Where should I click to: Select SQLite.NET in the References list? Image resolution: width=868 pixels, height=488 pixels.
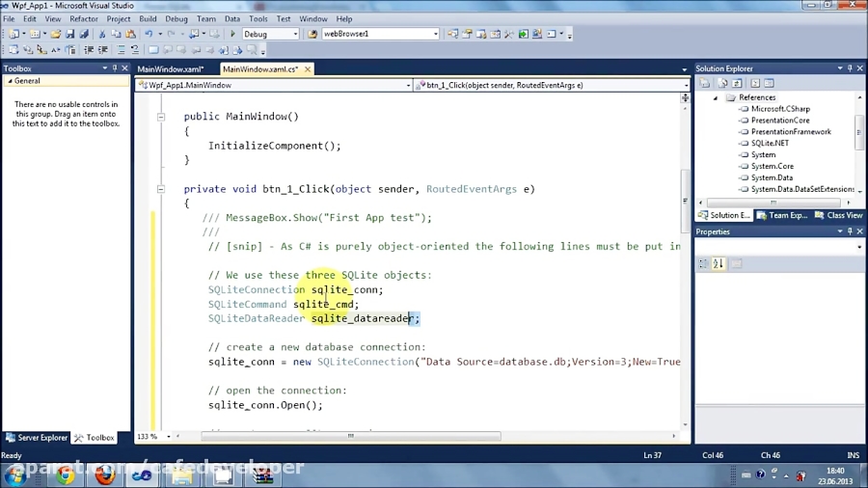[770, 143]
